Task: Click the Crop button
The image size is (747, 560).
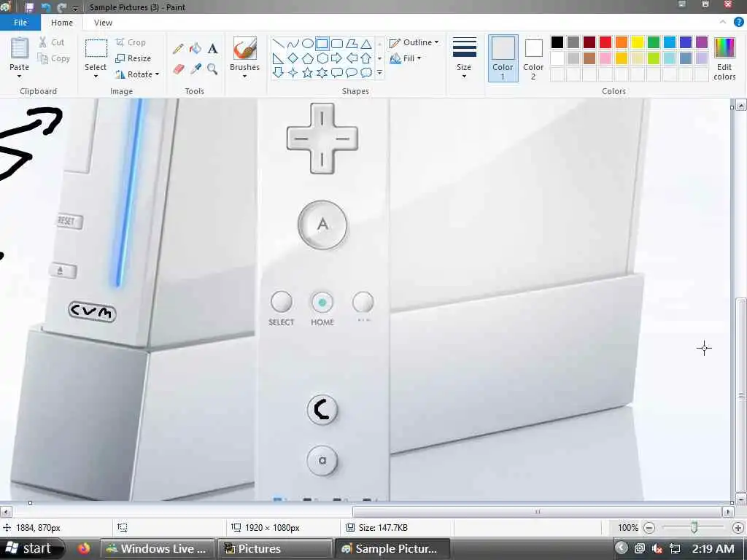Action: tap(131, 42)
